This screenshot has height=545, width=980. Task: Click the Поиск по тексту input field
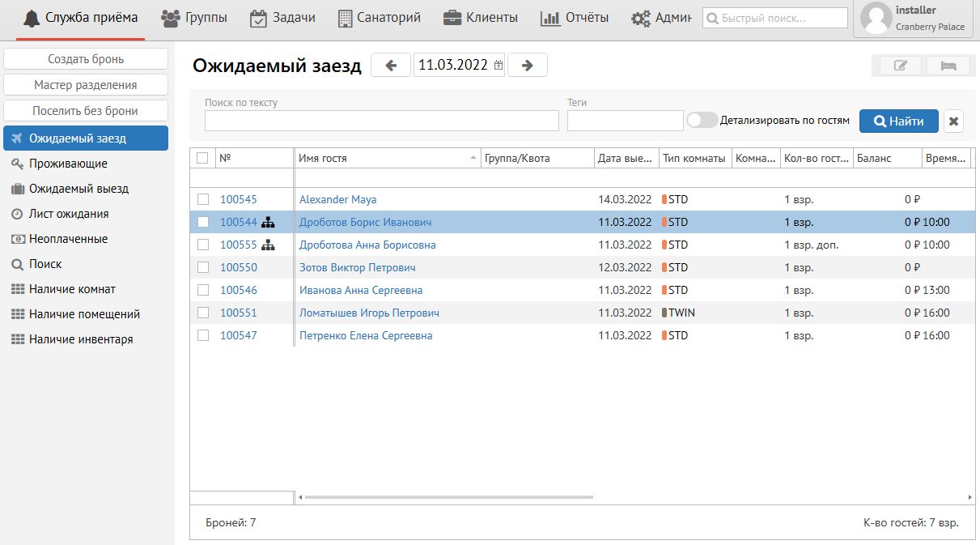click(381, 121)
